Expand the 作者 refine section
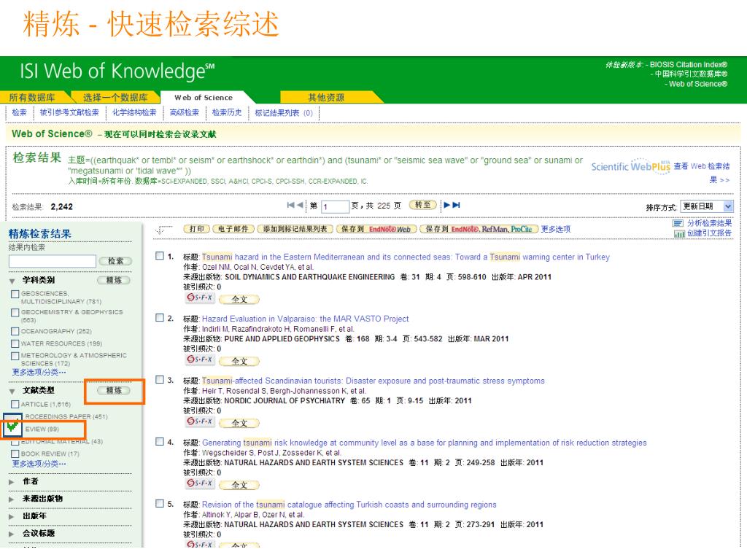 click(x=12, y=483)
